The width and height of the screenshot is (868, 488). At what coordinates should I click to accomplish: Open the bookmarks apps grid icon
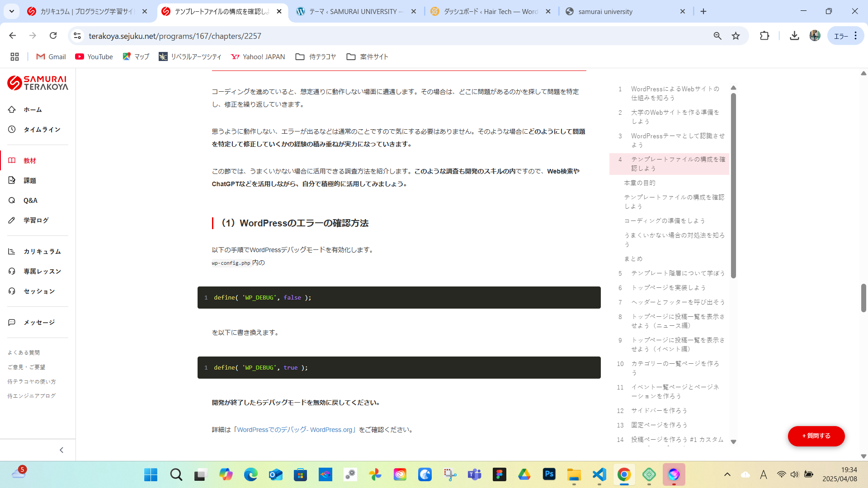point(14,56)
